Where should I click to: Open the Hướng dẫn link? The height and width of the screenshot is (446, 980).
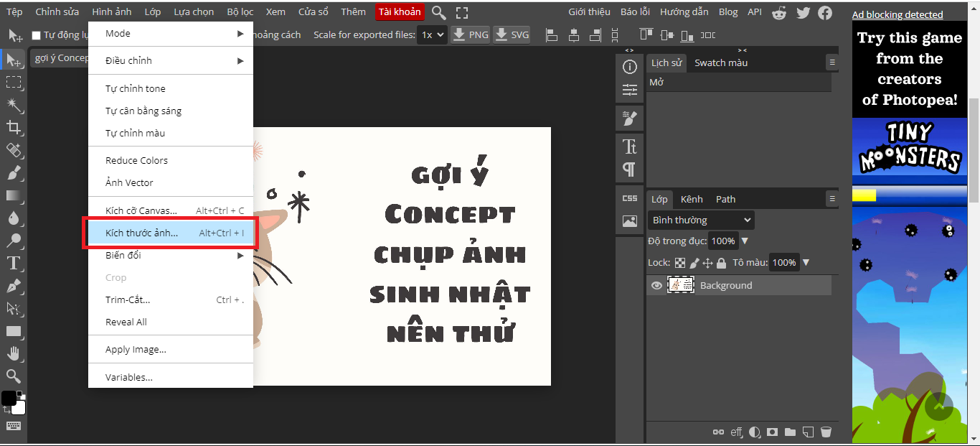(x=684, y=11)
